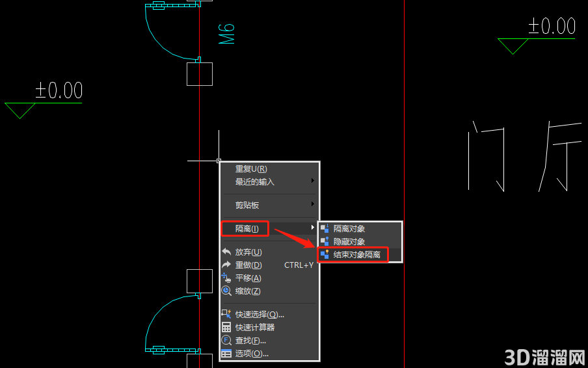Screen dimensions: 588x368
Task: Open 快速选择(Q)... dialog
Action: click(x=269, y=315)
